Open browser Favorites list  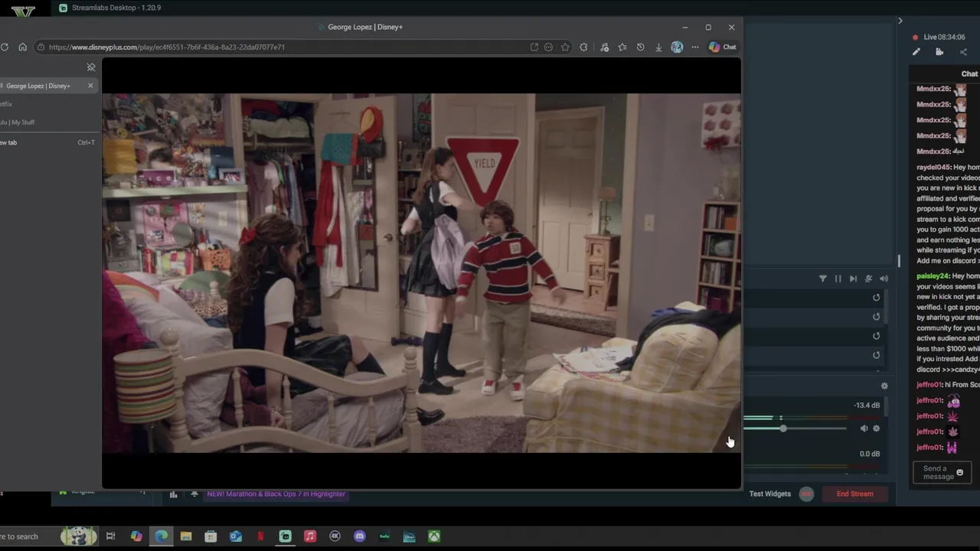point(622,47)
